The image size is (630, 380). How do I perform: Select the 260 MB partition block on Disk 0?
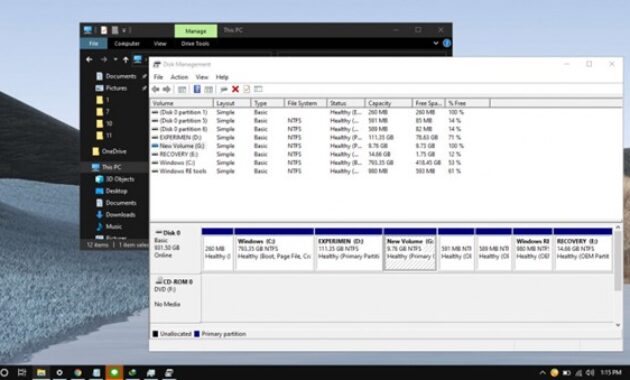tap(217, 249)
